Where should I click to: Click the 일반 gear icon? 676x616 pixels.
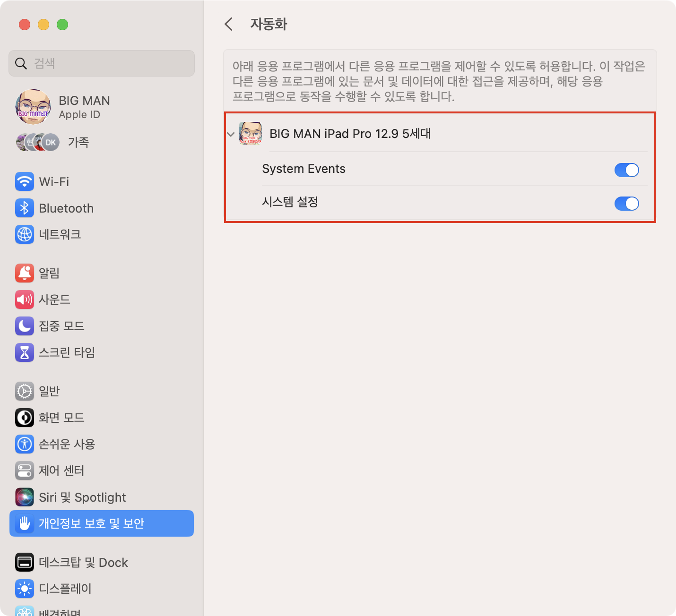[25, 391]
